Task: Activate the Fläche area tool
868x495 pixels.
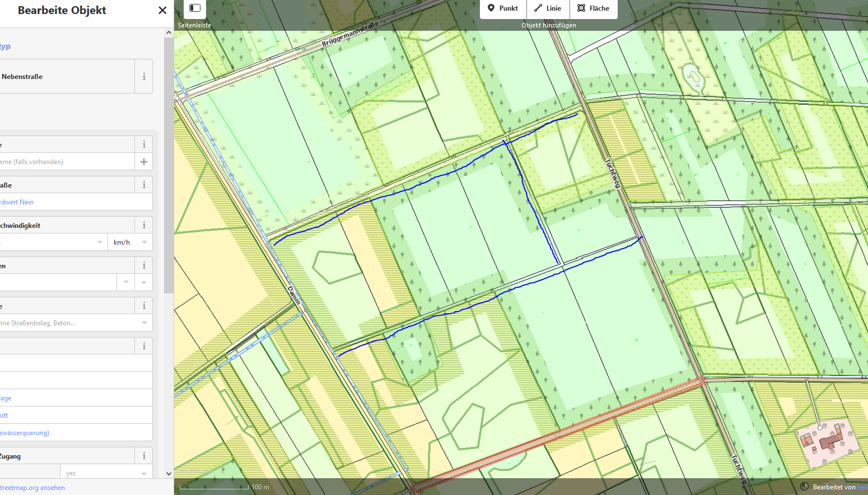Action: point(594,8)
